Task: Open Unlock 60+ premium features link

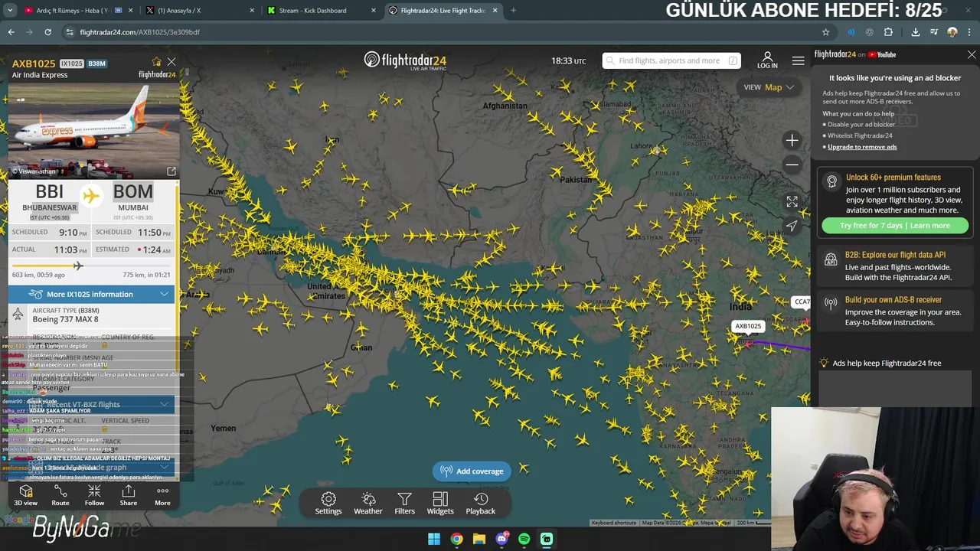Action: [893, 178]
